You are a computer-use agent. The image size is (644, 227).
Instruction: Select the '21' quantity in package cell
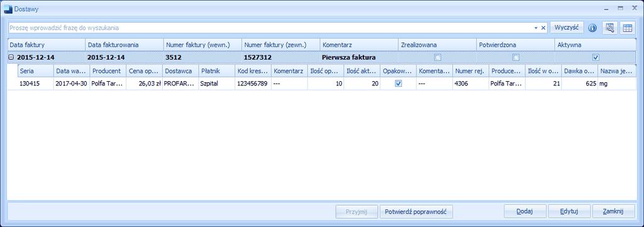pyautogui.click(x=543, y=84)
